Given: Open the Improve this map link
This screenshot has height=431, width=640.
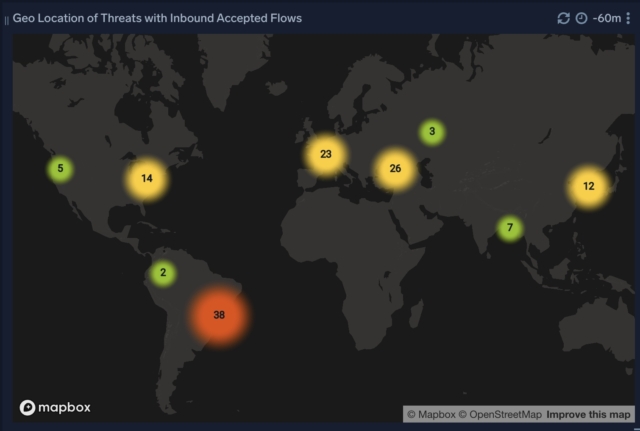Looking at the screenshot, I should click(x=588, y=415).
